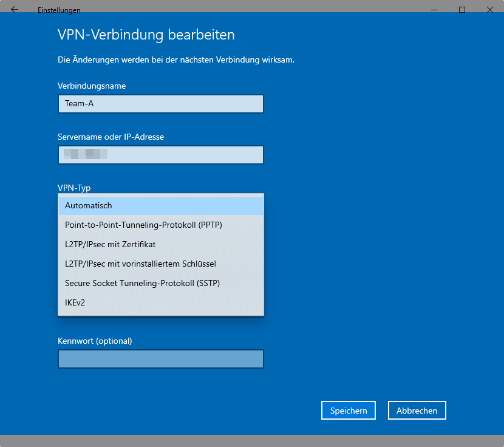Screen dimensions: 504x447
Task: Save changes with Speichern button
Action: point(349,411)
